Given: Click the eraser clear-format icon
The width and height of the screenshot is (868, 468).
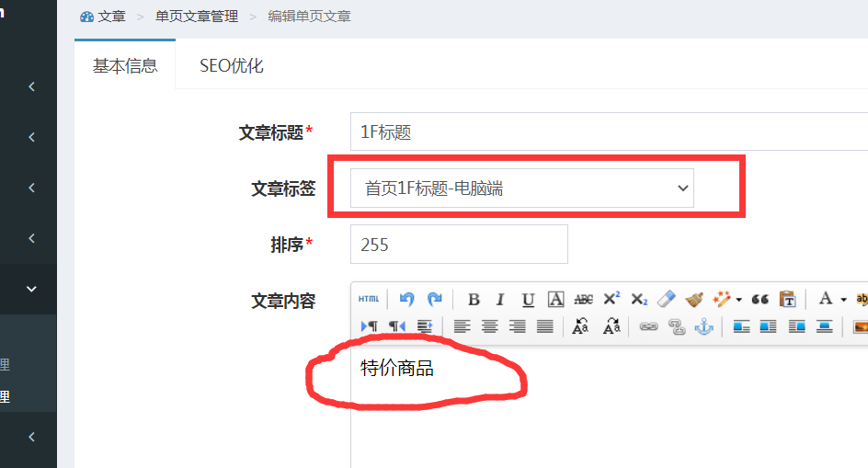Looking at the screenshot, I should [668, 299].
